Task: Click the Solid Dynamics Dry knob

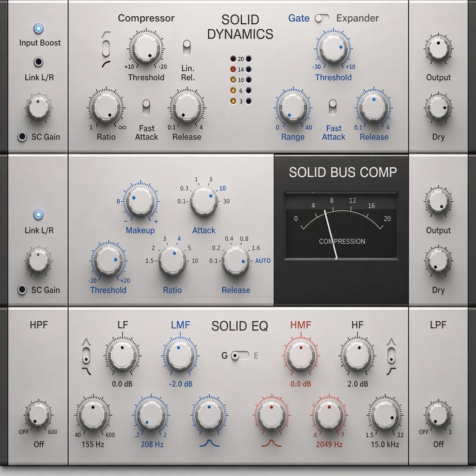Action: 438,108
